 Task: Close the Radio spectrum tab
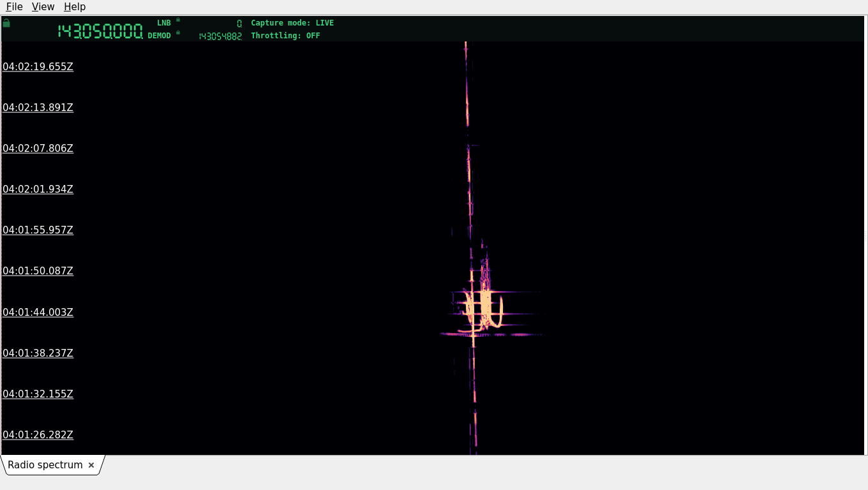point(91,465)
